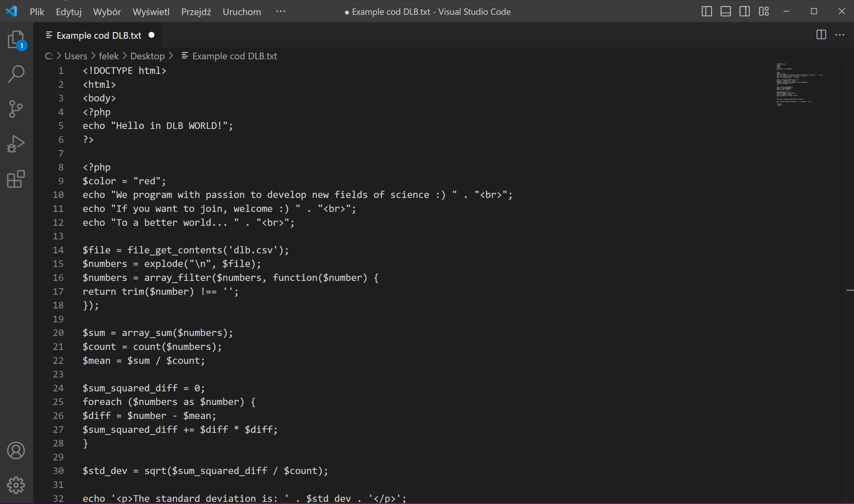Image resolution: width=854 pixels, height=504 pixels.
Task: Click the felek breadcrumb segment
Action: 108,56
